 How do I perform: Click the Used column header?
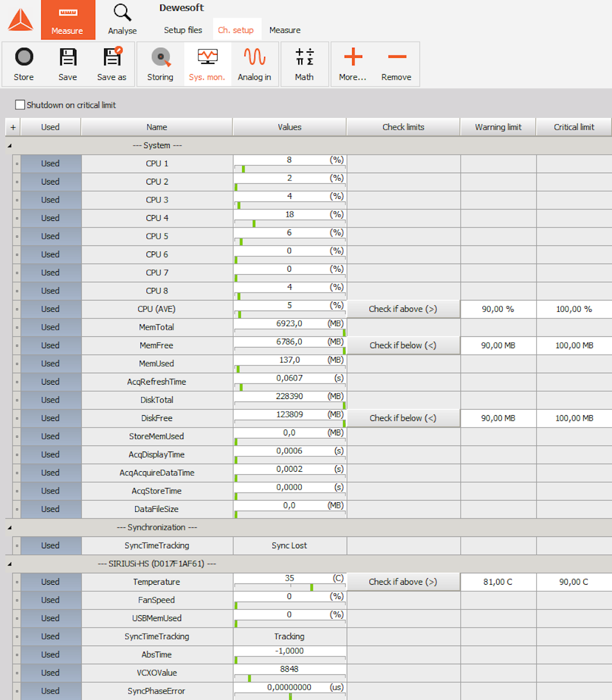[x=50, y=127]
